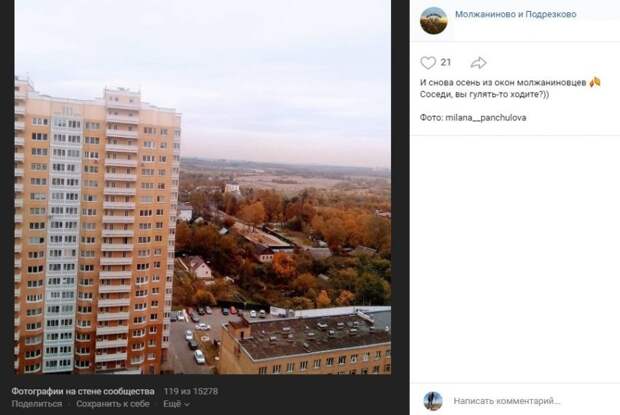Viewport: 620px width, 415px height.
Task: Click caption line И снова осень из окон
Action: [x=503, y=83]
